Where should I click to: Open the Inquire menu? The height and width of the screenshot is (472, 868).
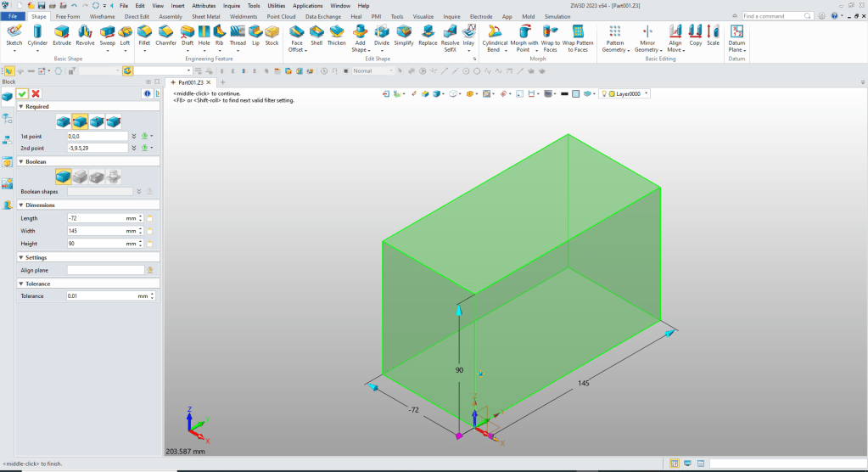(232, 5)
